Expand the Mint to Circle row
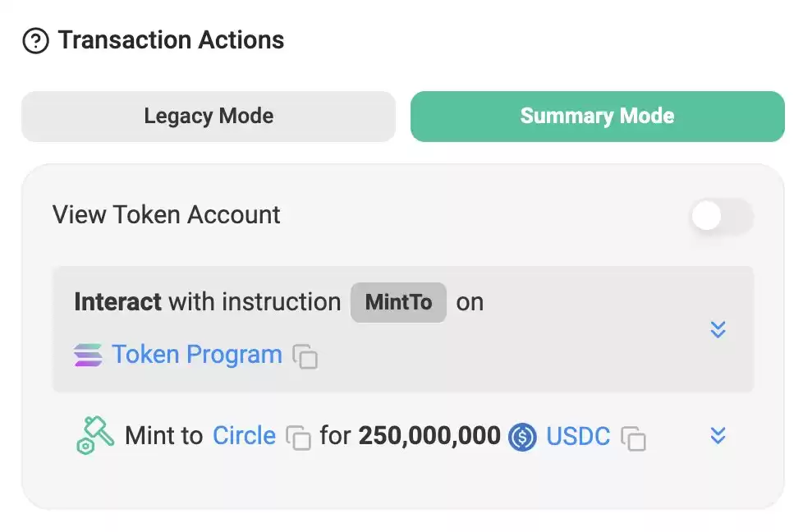The height and width of the screenshot is (532, 803). [x=718, y=435]
